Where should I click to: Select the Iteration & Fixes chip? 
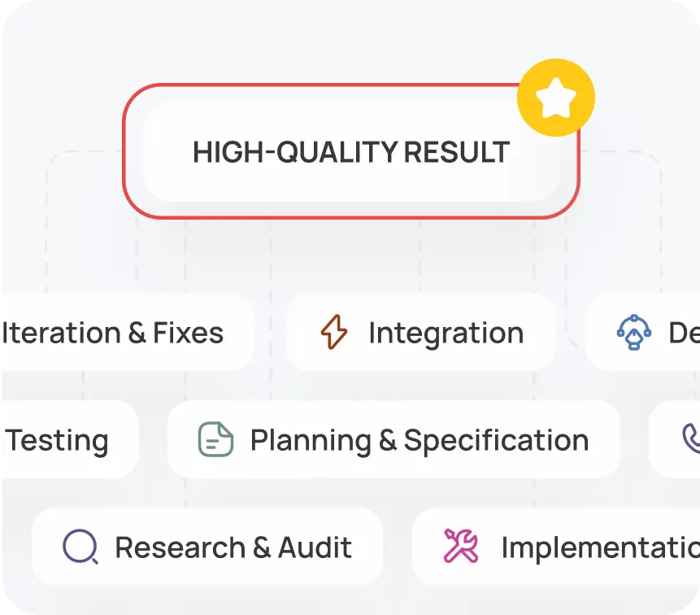pos(128,332)
